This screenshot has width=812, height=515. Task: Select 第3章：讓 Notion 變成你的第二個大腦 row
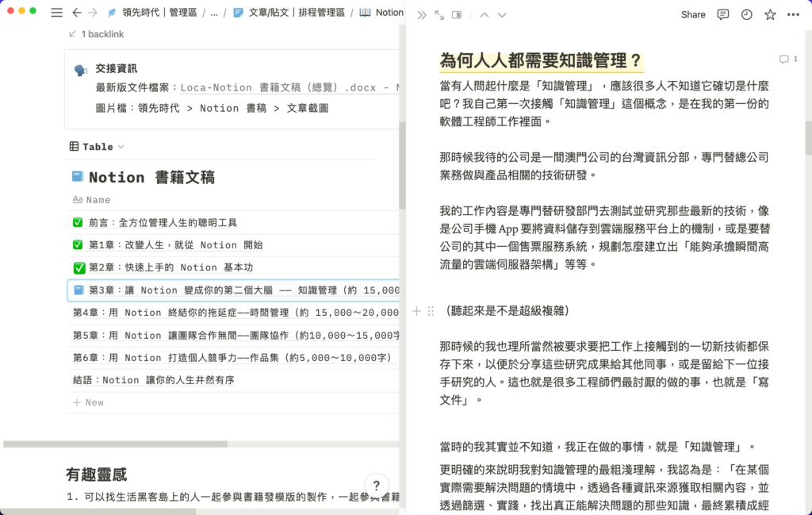point(234,290)
